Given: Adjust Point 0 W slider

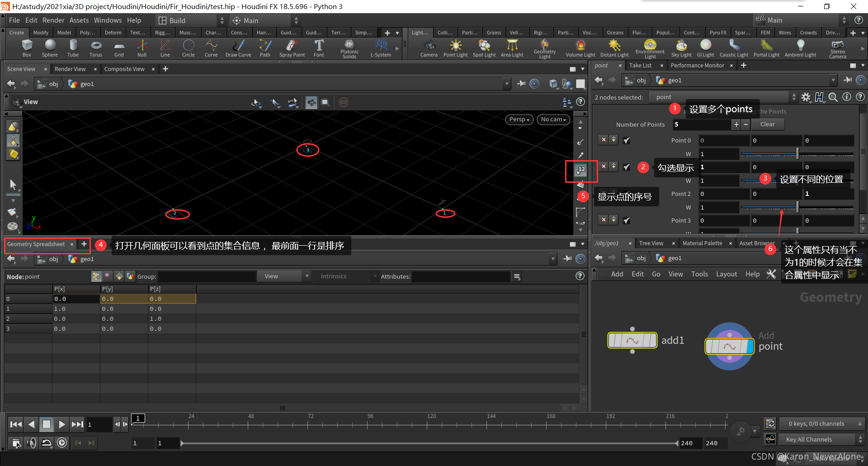Looking at the screenshot, I should pyautogui.click(x=797, y=154).
